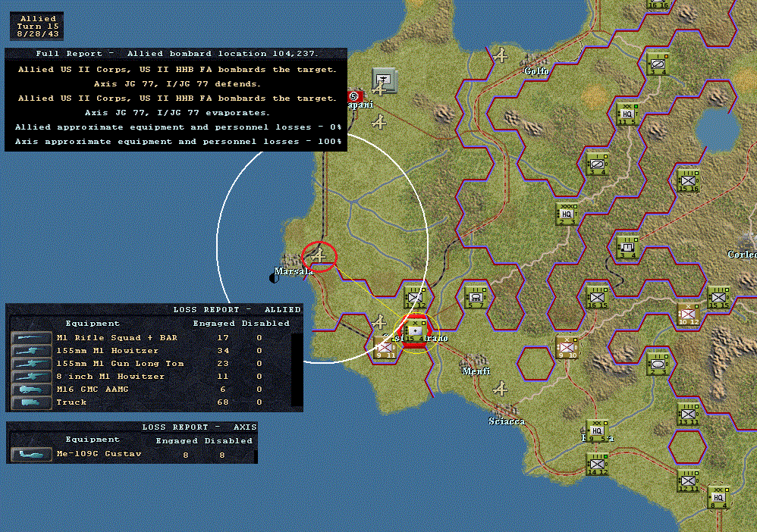Select recon 3-4 unit marked D
This screenshot has height=532, width=757.
(597, 164)
